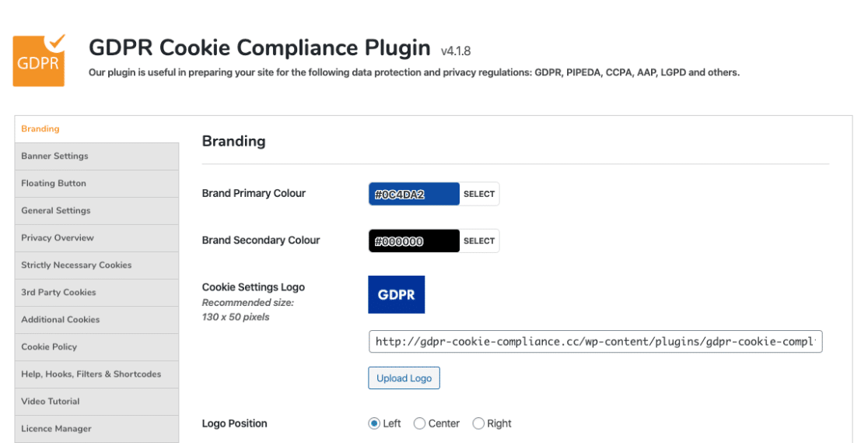This screenshot has width=868, height=443.
Task: Open the Cookie Policy tab
Action: (97, 347)
